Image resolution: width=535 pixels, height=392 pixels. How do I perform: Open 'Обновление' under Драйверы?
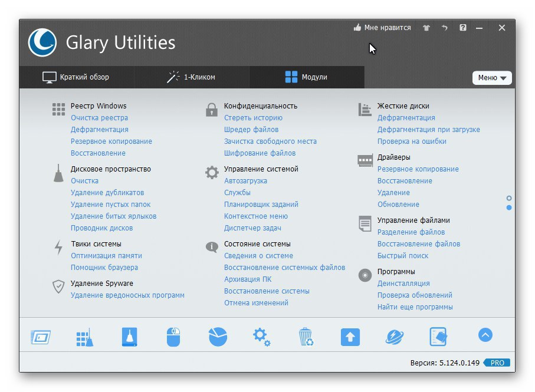coord(398,204)
